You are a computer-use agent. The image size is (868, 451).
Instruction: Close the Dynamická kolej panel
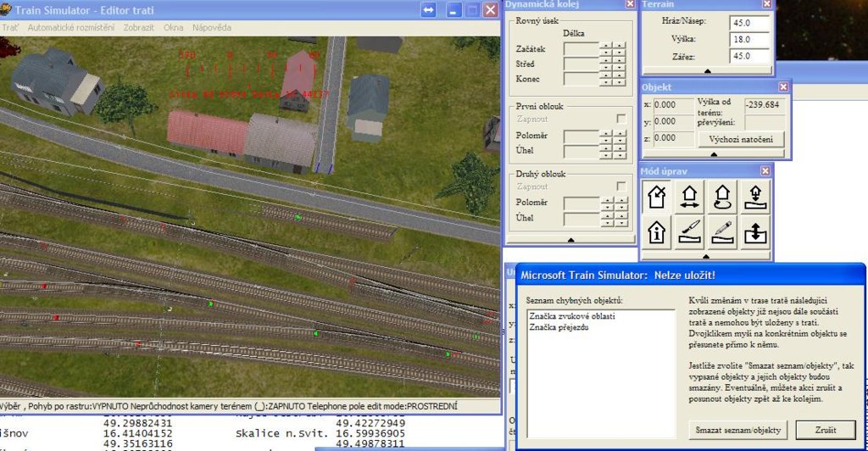pyautogui.click(x=630, y=4)
